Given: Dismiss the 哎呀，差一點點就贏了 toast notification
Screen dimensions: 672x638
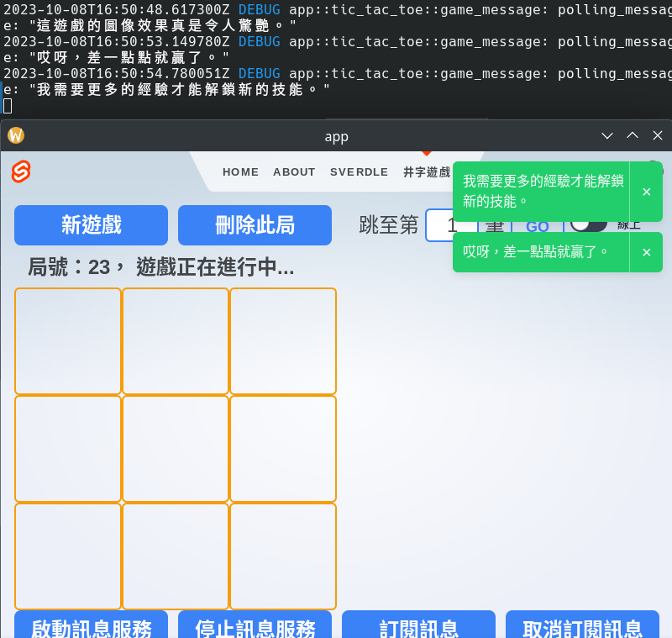Looking at the screenshot, I should tap(646, 252).
